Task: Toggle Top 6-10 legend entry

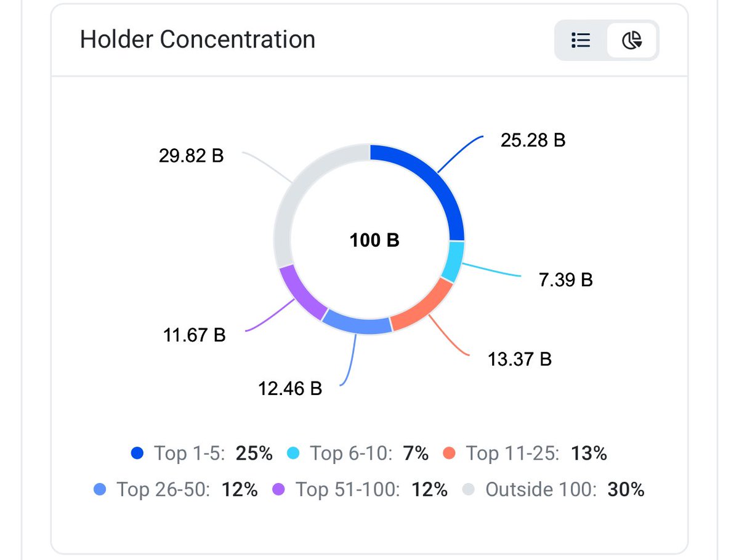Action: click(x=358, y=454)
